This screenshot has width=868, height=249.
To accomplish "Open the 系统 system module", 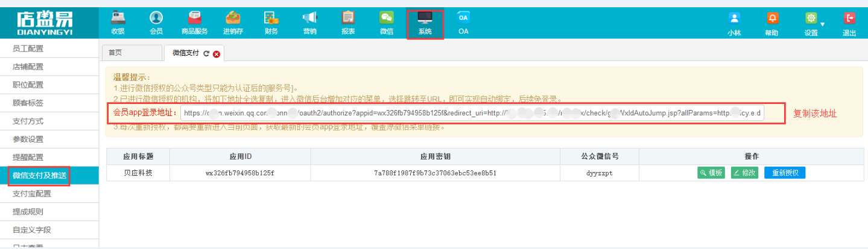I will click(425, 24).
